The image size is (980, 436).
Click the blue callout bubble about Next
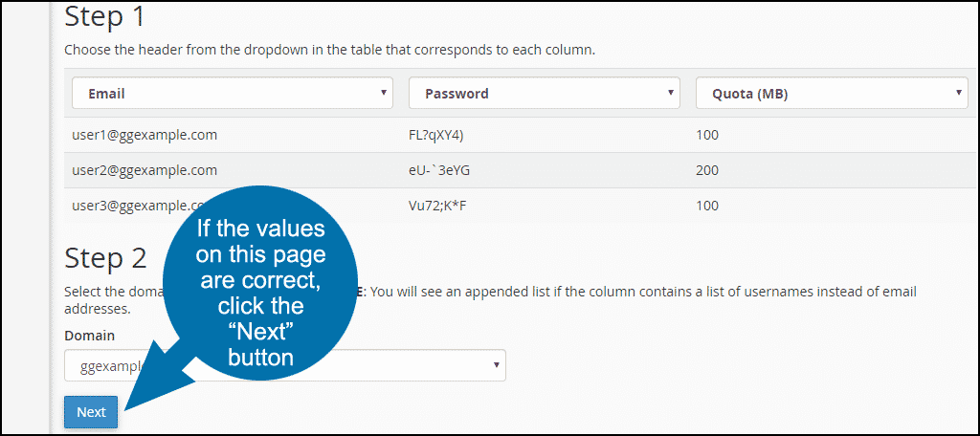[x=260, y=294]
